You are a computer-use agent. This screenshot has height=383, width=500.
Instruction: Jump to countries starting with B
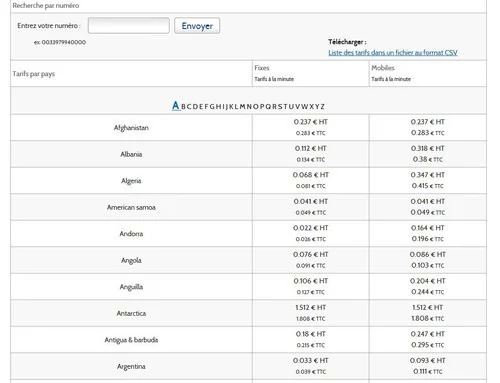183,107
